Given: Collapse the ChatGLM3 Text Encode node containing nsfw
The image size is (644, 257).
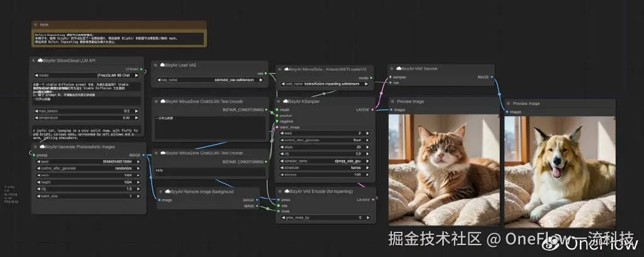Looking at the screenshot, I should (157, 153).
